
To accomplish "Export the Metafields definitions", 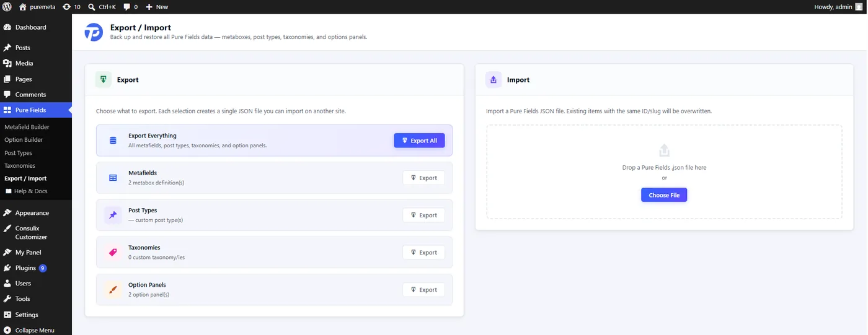I will (x=423, y=178).
